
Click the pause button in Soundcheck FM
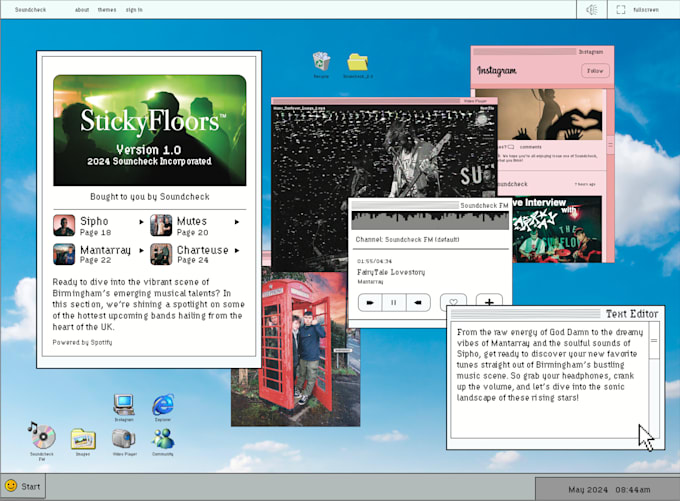394,302
